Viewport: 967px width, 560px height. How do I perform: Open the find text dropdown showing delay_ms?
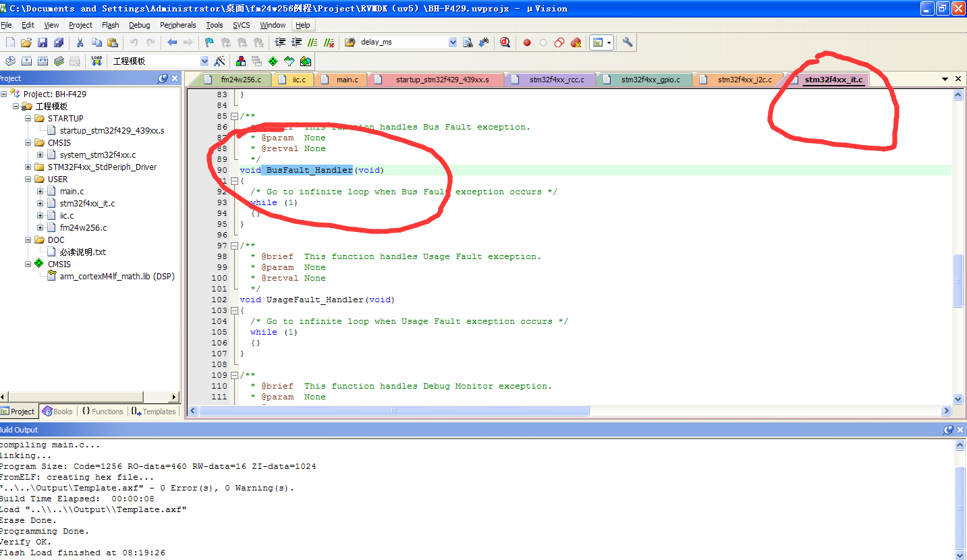click(x=453, y=43)
